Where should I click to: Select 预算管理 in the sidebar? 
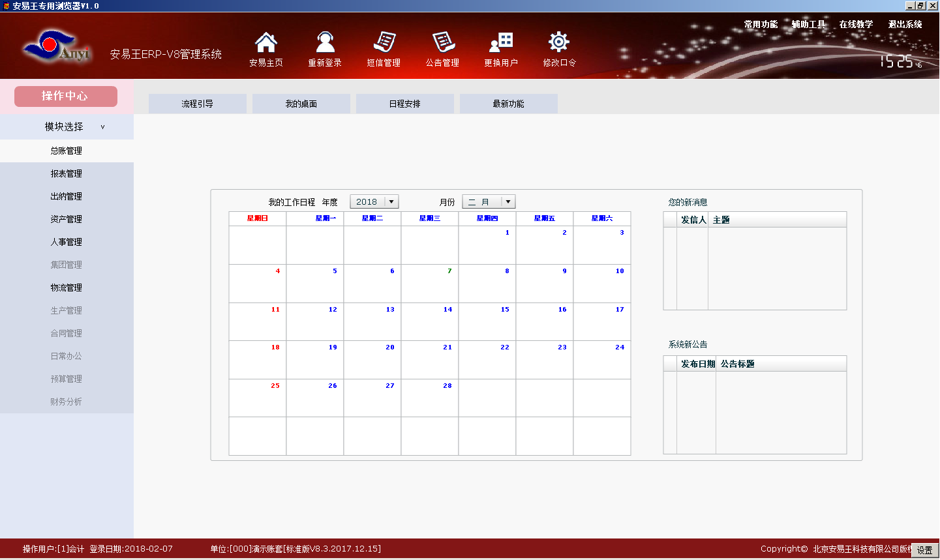[x=67, y=379]
